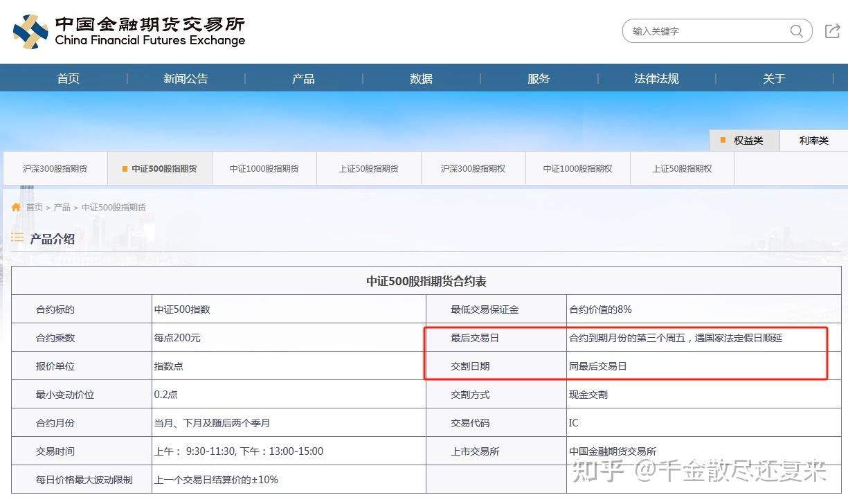This screenshot has height=504, width=848.
Task: Open the 中证1000股指期权 tab
Action: (577, 168)
